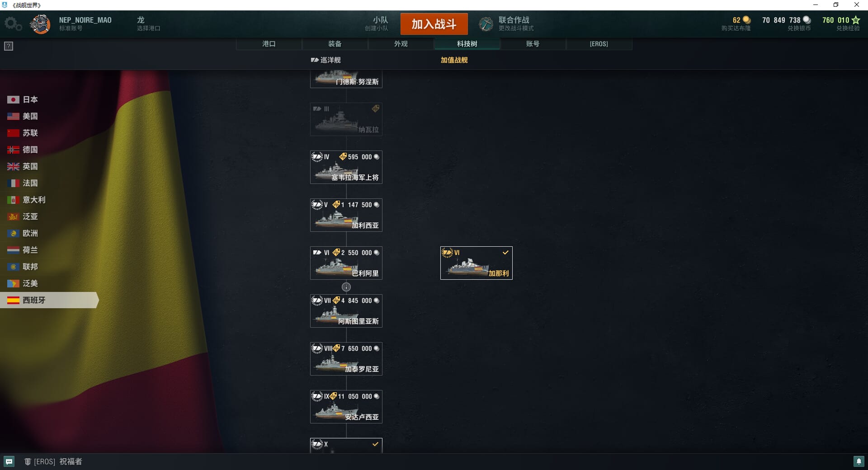
Task: Click the notification bell icon
Action: pos(859,461)
